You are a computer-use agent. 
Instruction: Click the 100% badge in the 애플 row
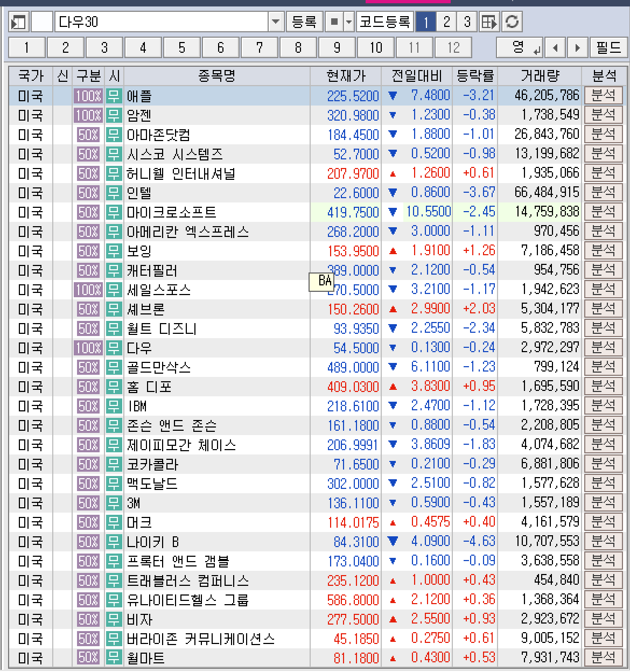[x=88, y=96]
